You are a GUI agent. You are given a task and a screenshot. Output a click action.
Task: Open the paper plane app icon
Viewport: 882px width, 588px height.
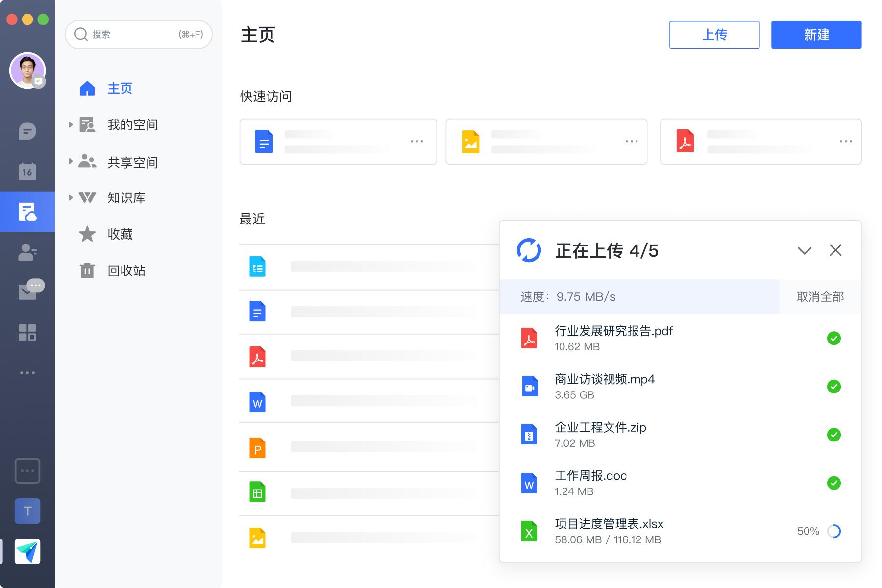click(x=27, y=552)
